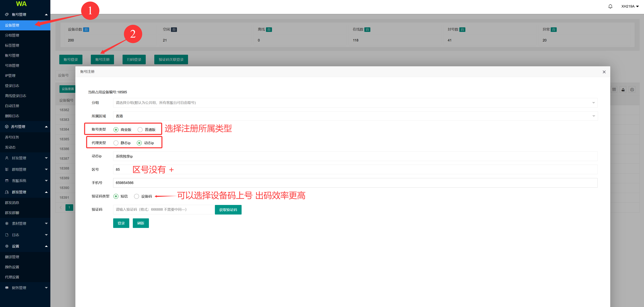Close the 账号注册 dialog with X
Viewport: 644px width, 307px height.
point(604,72)
